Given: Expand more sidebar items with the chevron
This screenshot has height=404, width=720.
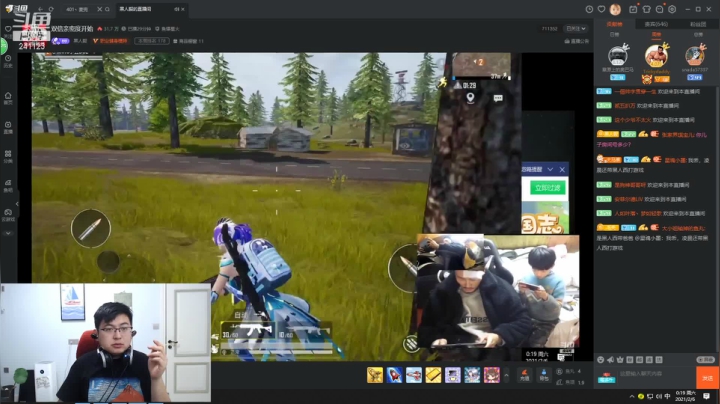Looking at the screenshot, I should tap(8, 233).
